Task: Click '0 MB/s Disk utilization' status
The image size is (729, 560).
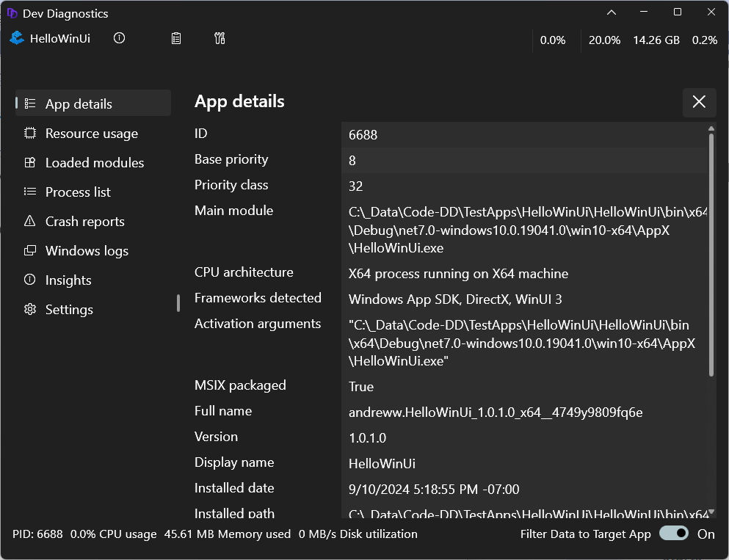Action: point(358,534)
